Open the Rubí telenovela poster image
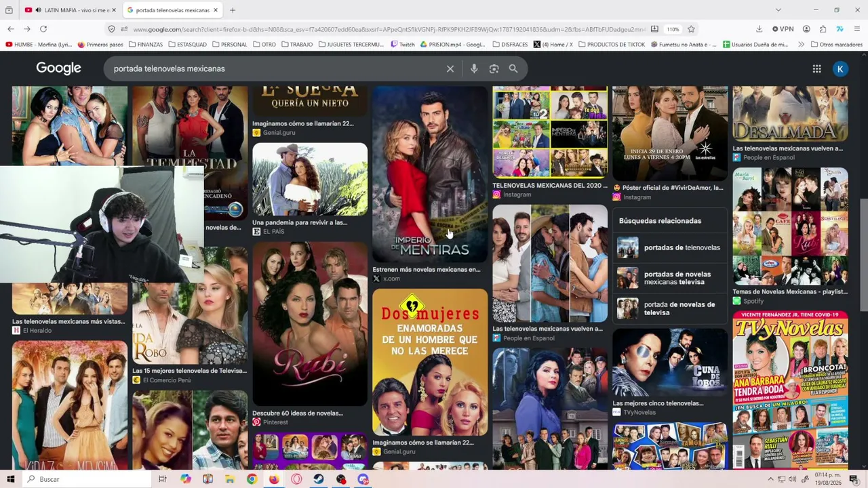This screenshot has width=868, height=488. tap(310, 324)
